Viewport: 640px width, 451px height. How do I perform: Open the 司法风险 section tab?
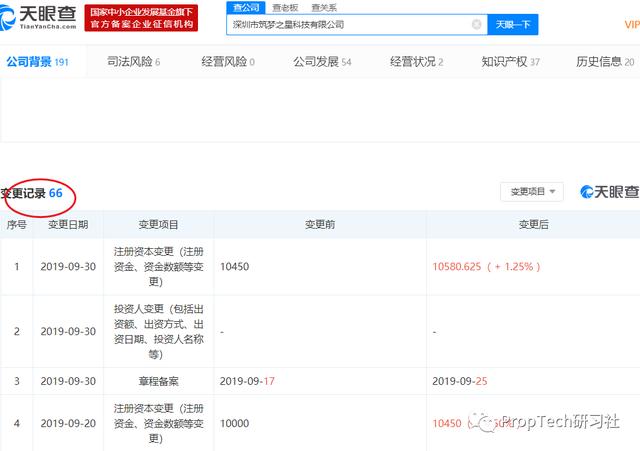[133, 62]
